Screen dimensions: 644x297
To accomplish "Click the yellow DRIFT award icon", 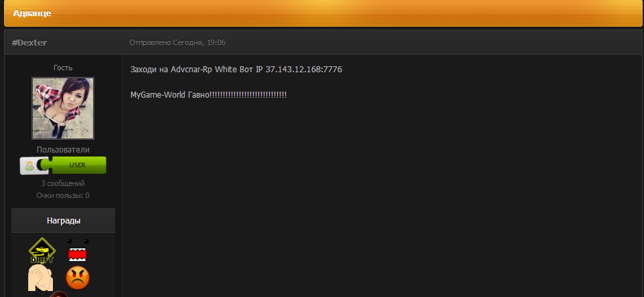I will point(42,250).
